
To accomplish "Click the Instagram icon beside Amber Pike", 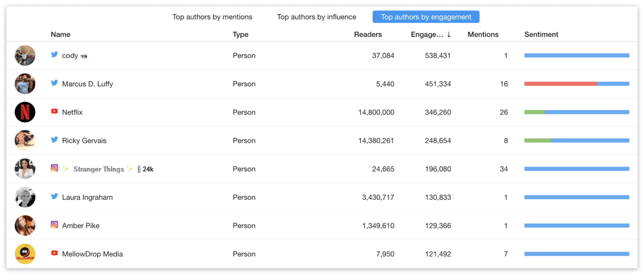I will pos(54,225).
